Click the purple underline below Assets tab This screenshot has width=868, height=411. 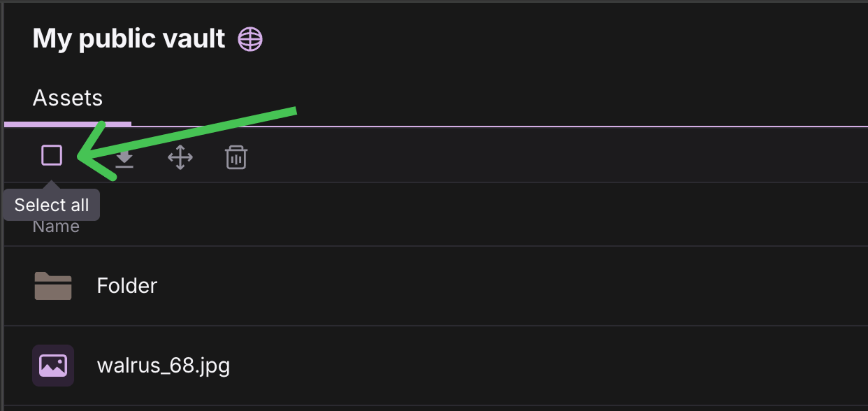pyautogui.click(x=68, y=124)
